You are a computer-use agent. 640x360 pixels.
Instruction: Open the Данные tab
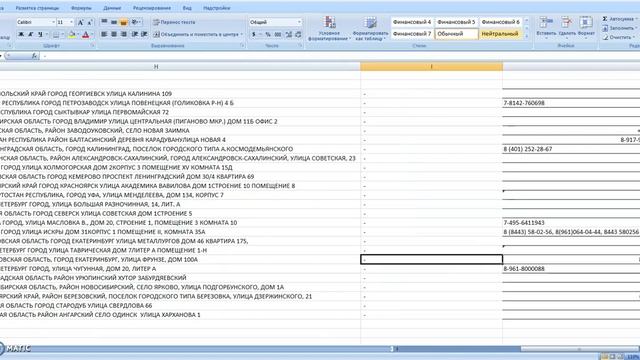112,8
